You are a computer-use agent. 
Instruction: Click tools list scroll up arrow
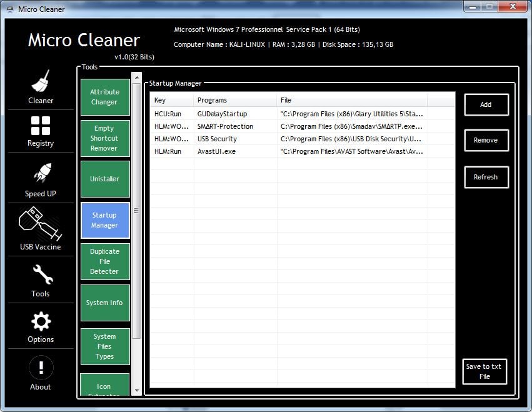pyautogui.click(x=137, y=78)
